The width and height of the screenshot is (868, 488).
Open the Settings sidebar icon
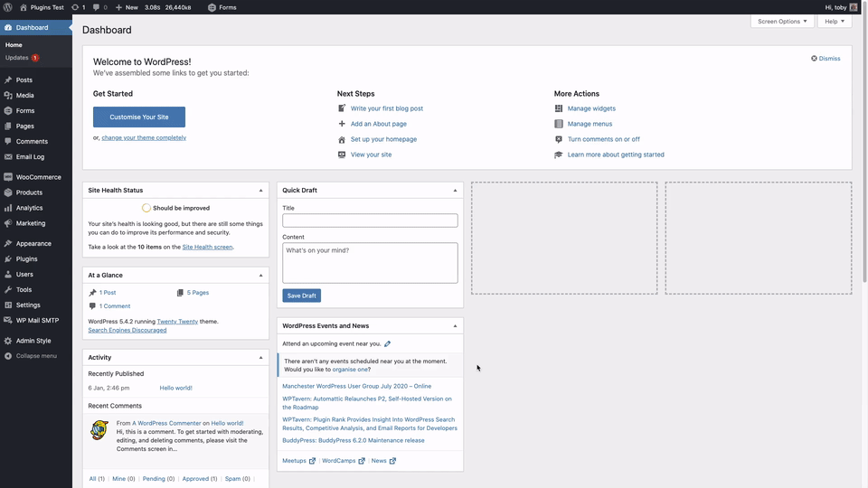8,305
